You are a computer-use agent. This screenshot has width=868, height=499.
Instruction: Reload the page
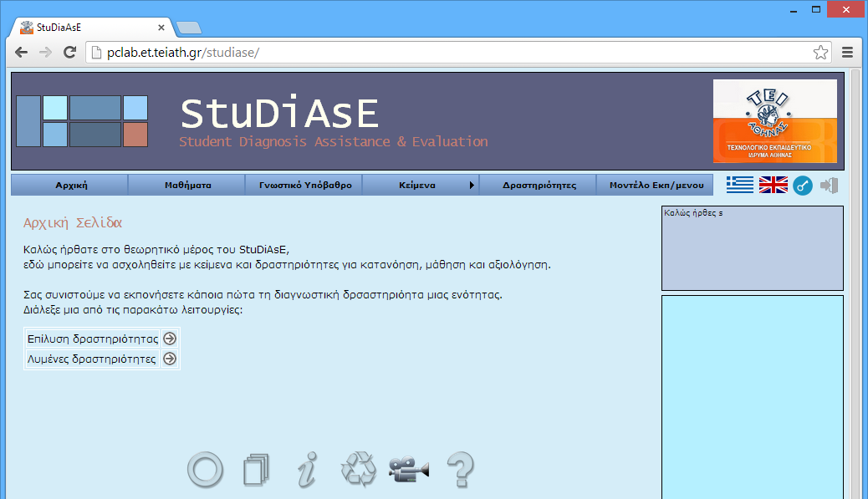(69, 53)
